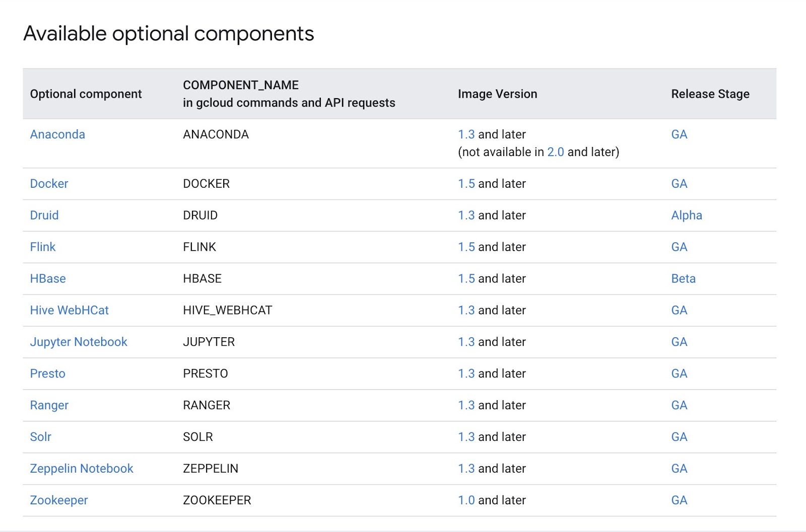
Task: Open the 1.5 version link for HBase
Action: tap(466, 279)
